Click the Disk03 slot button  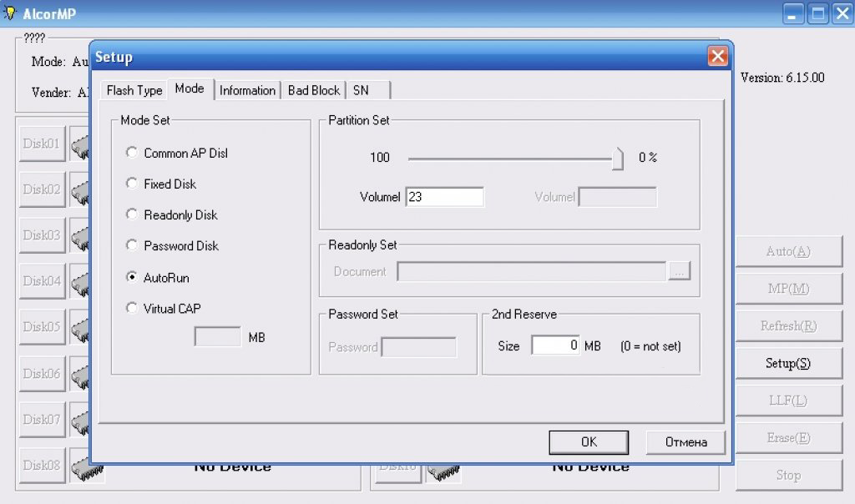42,235
